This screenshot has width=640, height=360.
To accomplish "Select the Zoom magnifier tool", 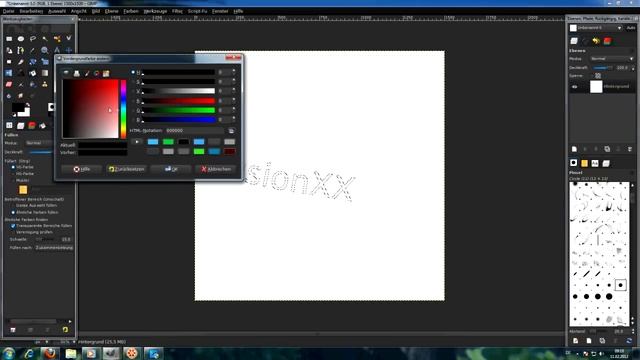I will [44, 50].
